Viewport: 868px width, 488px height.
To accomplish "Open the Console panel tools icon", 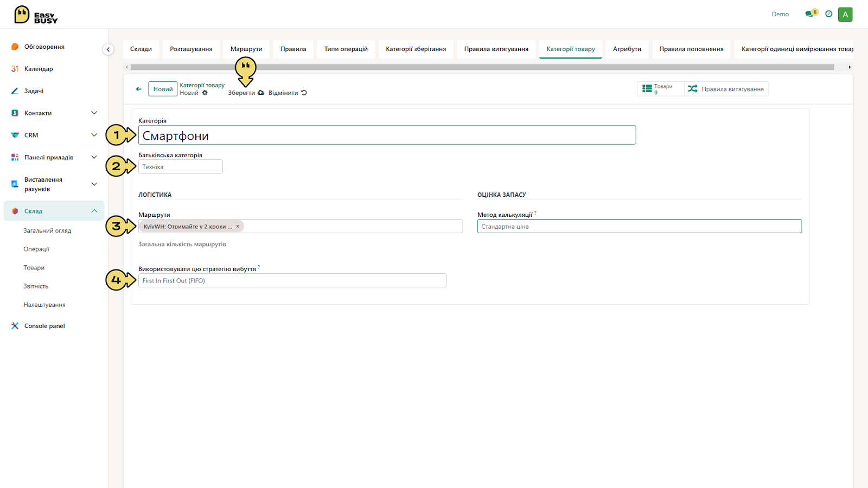I will click(15, 326).
